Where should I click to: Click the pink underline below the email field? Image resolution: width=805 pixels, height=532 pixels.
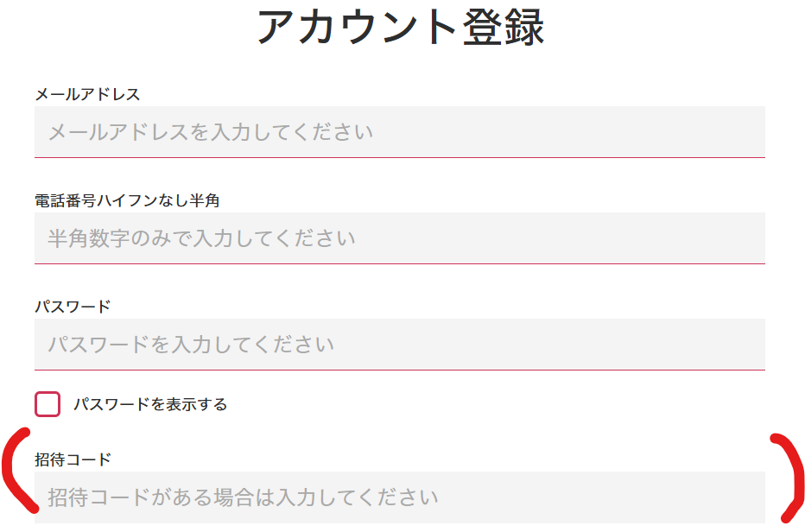tap(400, 157)
